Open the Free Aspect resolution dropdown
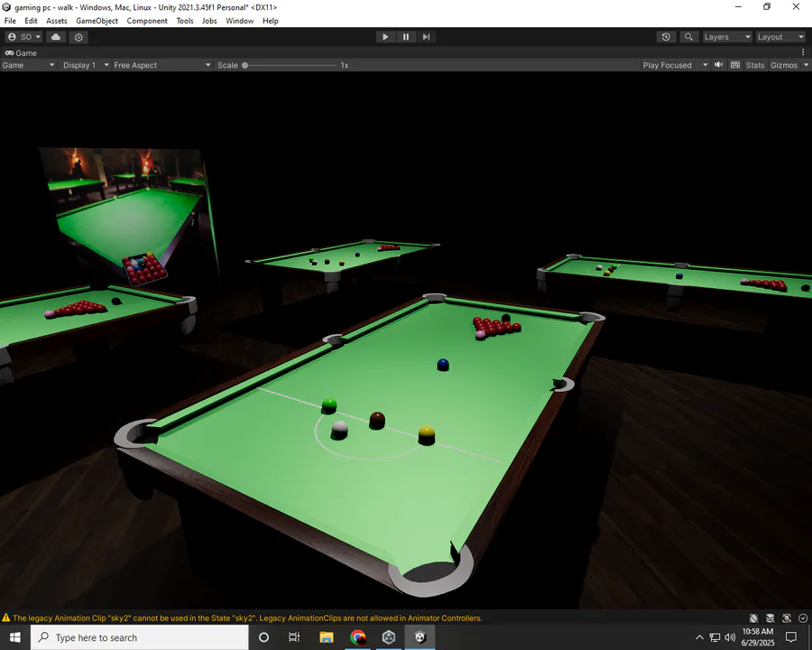This screenshot has width=812, height=650. (x=162, y=65)
